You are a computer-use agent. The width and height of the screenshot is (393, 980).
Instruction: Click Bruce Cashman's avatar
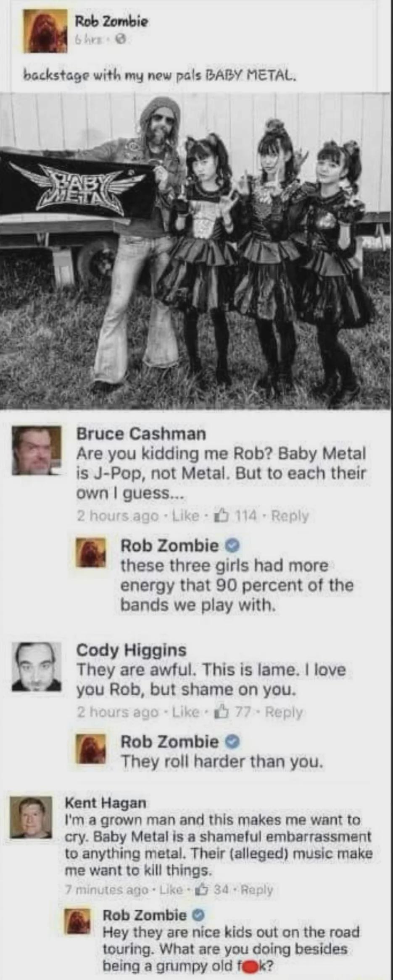[37, 450]
